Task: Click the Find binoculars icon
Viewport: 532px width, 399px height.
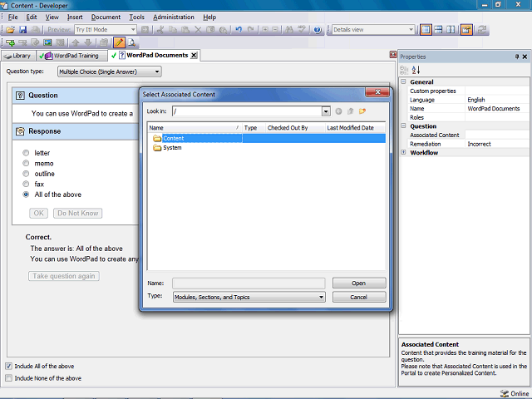Action: point(289,30)
